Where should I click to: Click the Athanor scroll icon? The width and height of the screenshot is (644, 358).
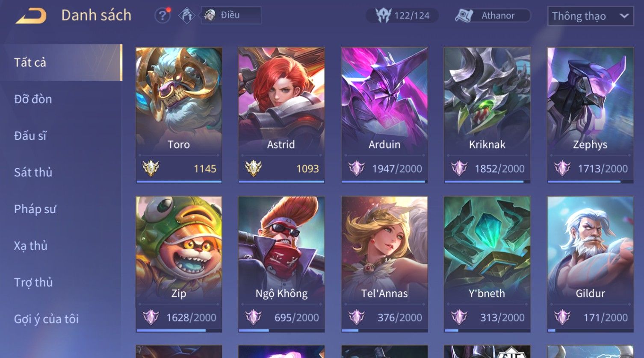[x=464, y=16]
